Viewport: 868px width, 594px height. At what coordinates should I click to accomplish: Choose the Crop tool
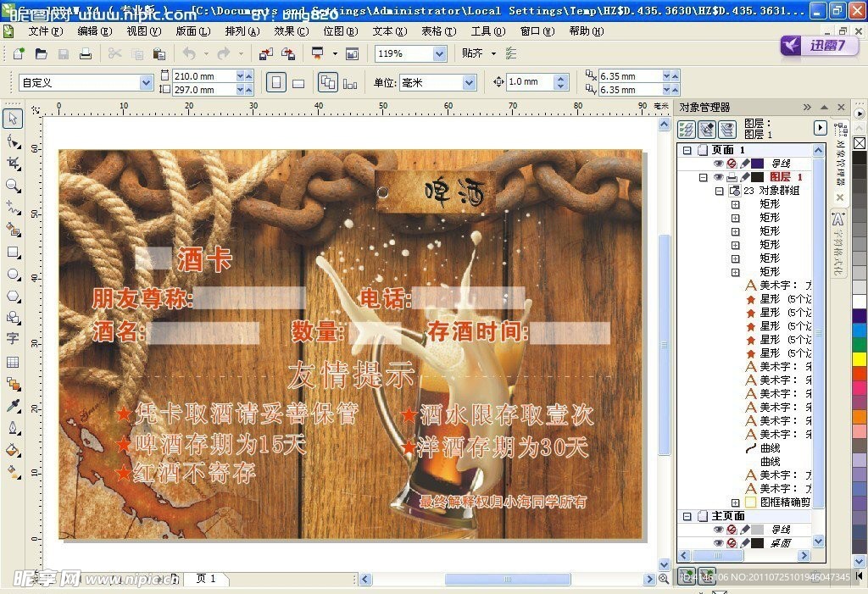click(13, 164)
